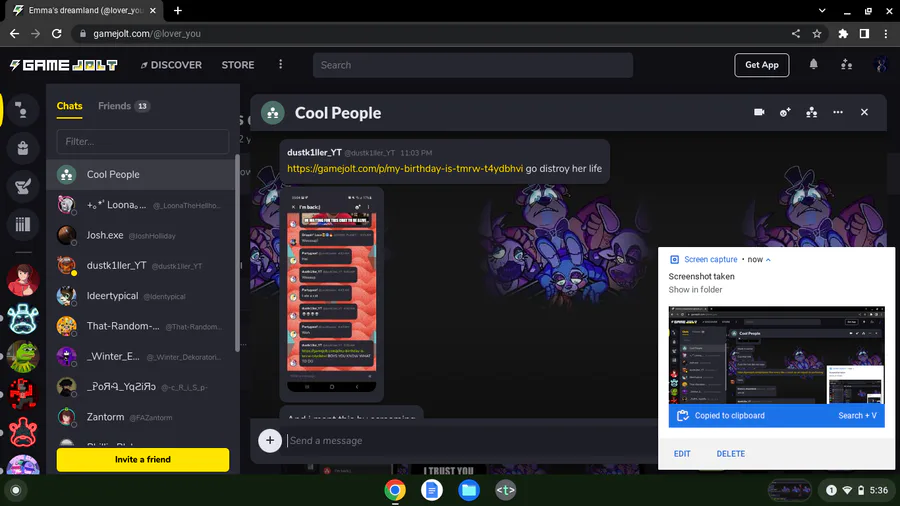This screenshot has width=900, height=506.
Task: Open the Cool People chat in list
Action: pyautogui.click(x=141, y=174)
